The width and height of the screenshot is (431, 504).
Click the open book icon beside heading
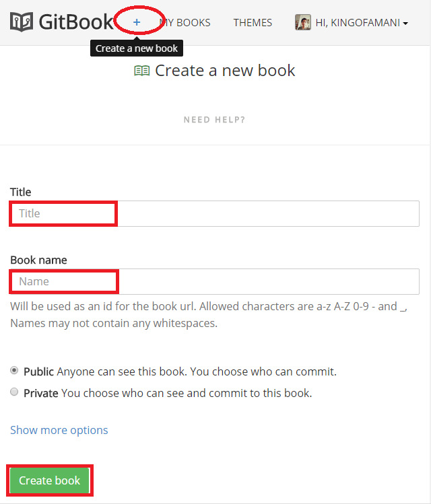click(141, 71)
